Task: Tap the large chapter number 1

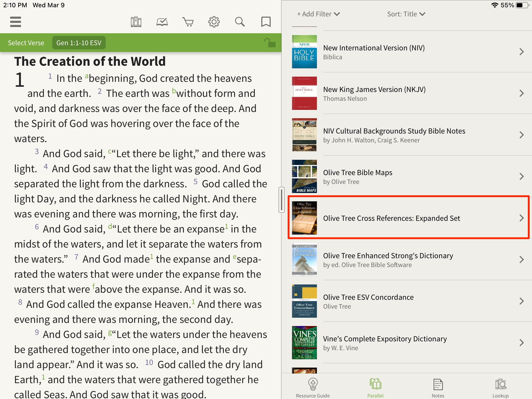Action: pos(20,80)
